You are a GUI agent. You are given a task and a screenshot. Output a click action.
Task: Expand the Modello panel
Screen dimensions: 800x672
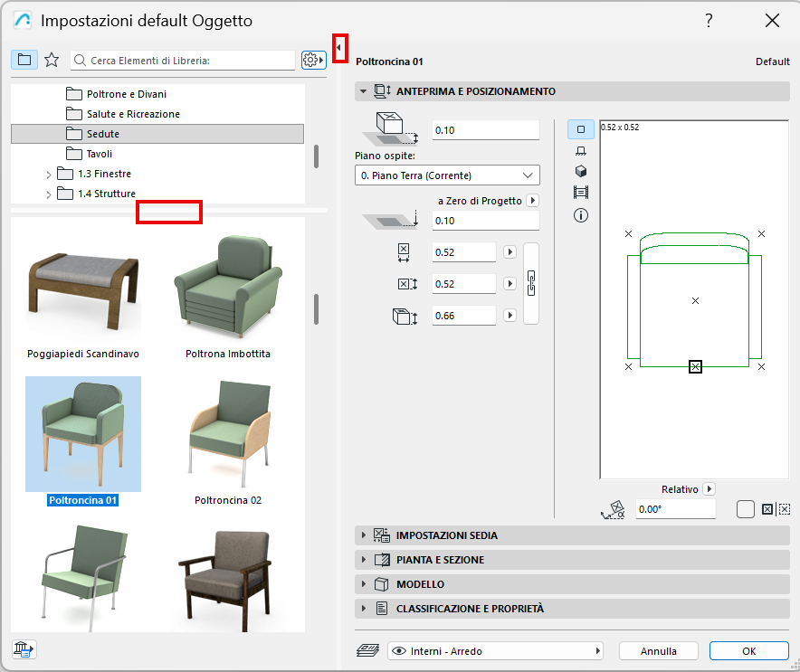point(572,584)
